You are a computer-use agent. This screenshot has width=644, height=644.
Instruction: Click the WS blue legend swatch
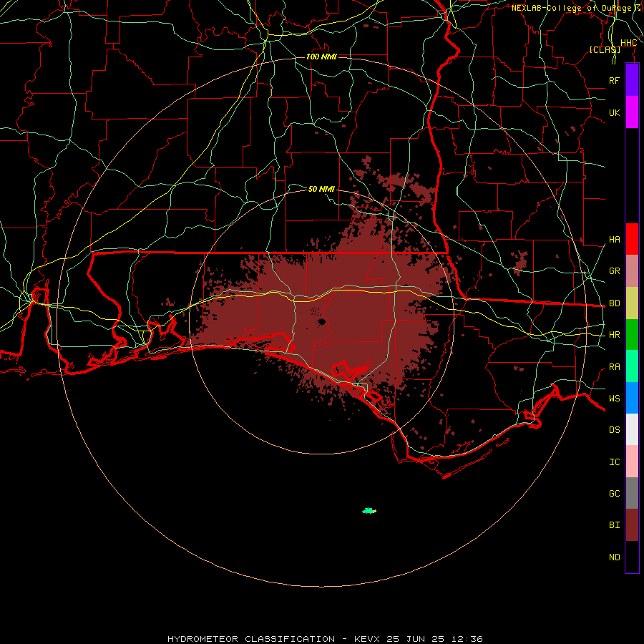tap(632, 398)
